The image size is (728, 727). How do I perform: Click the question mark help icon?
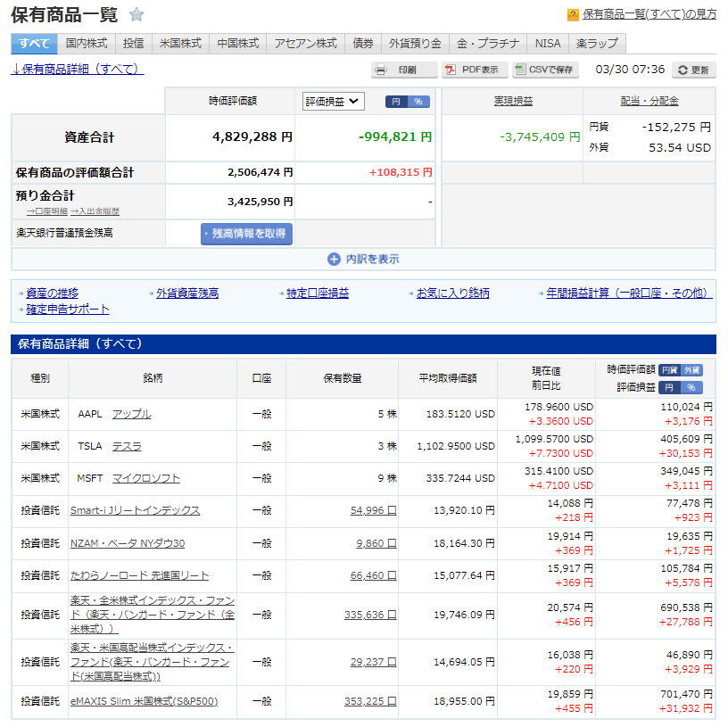click(x=573, y=15)
